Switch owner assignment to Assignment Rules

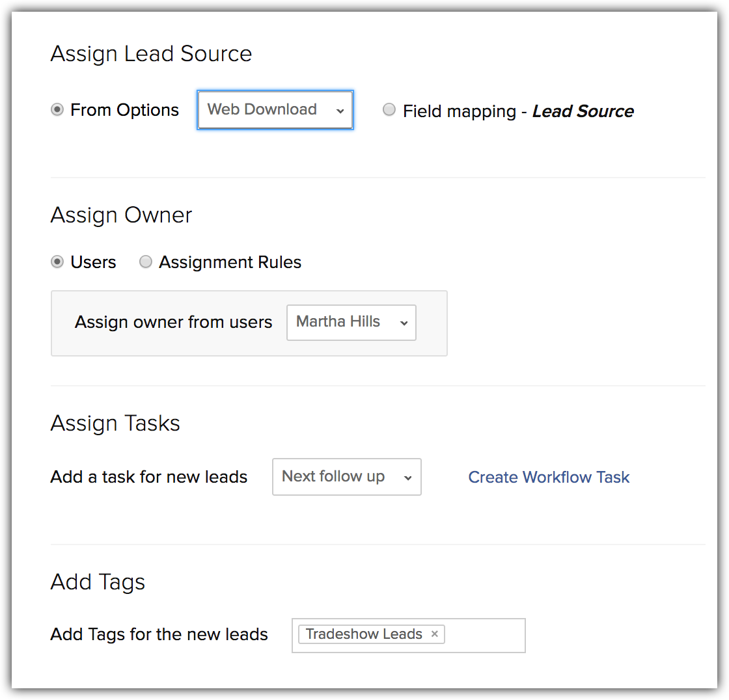click(146, 262)
